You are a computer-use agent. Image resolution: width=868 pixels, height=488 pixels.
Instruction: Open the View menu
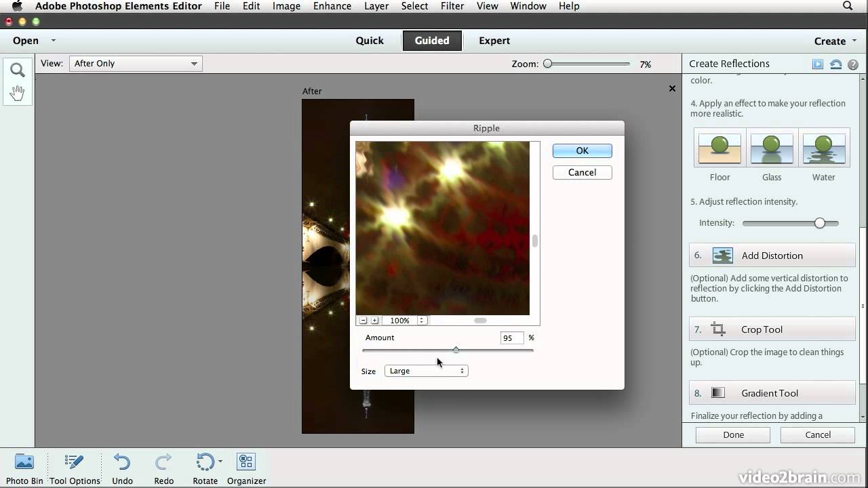(488, 6)
